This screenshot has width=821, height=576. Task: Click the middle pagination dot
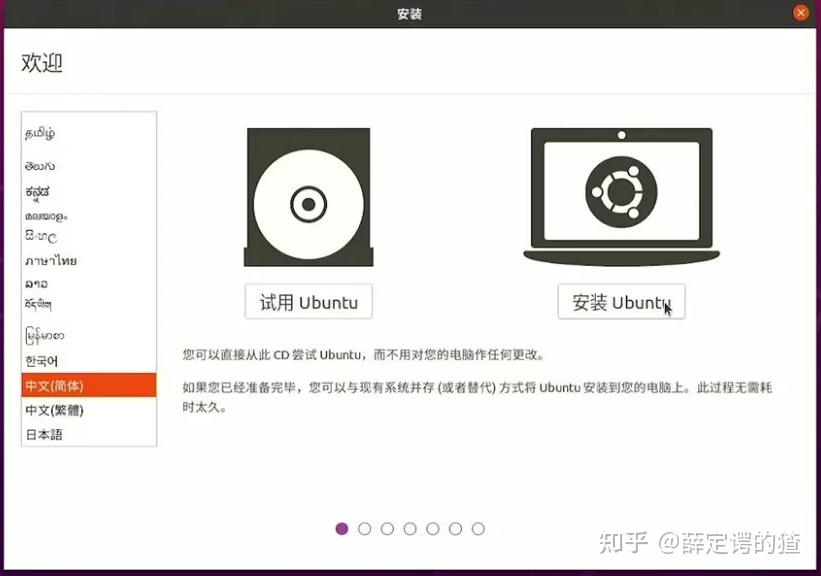pos(411,528)
